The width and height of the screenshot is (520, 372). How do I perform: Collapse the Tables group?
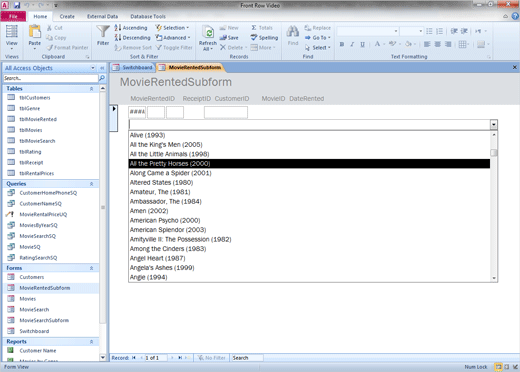92,89
